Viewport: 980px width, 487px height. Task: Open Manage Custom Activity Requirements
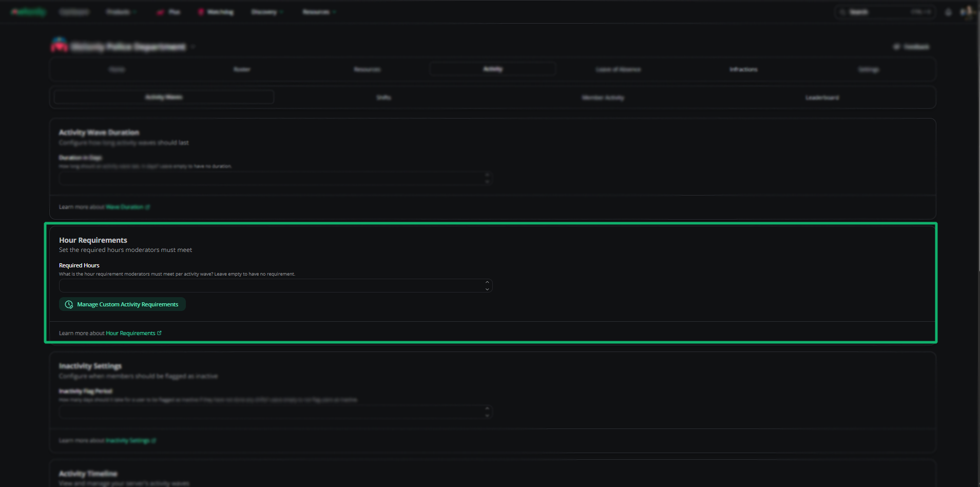click(x=122, y=304)
